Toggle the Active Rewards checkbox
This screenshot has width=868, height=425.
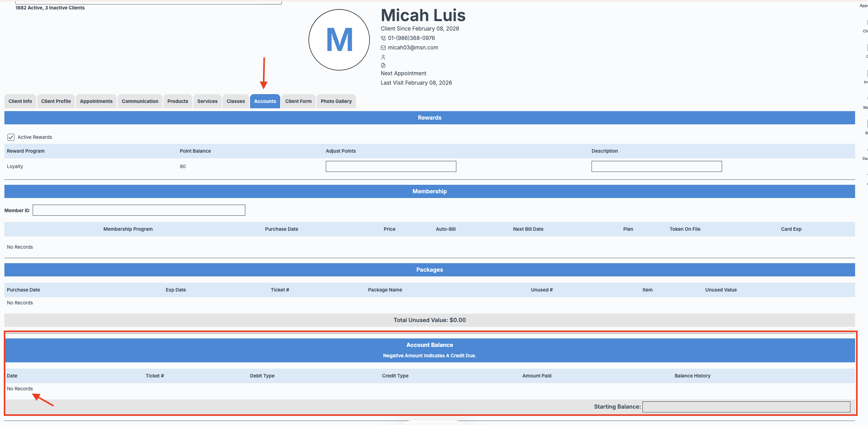click(11, 137)
